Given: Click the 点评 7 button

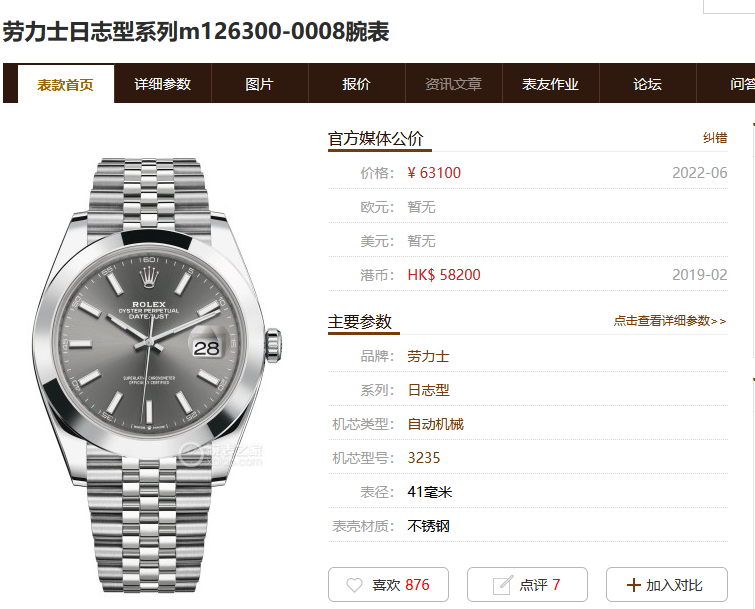Looking at the screenshot, I should [x=527, y=584].
